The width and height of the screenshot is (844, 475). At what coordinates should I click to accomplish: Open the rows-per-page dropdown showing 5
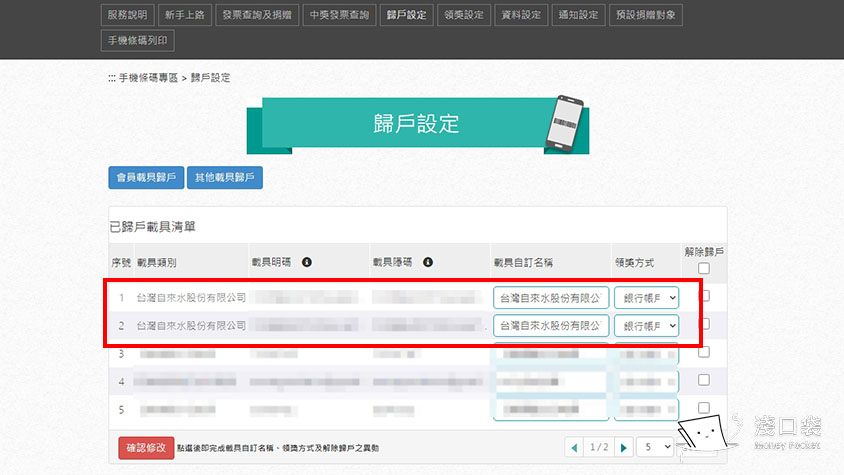tap(655, 447)
